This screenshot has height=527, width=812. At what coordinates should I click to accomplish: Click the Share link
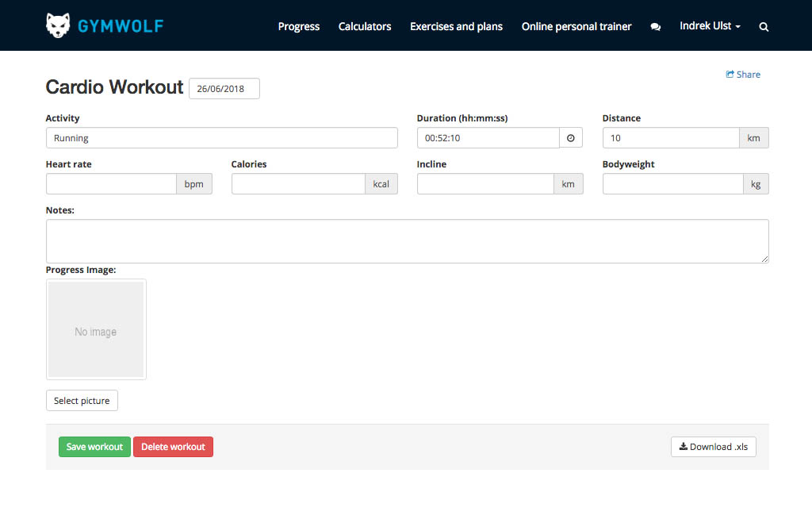(x=743, y=75)
